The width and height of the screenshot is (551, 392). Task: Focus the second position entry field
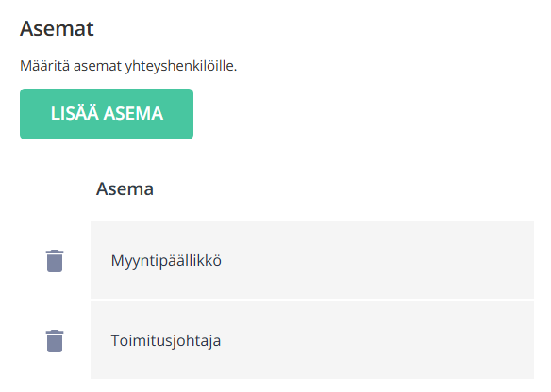point(312,340)
